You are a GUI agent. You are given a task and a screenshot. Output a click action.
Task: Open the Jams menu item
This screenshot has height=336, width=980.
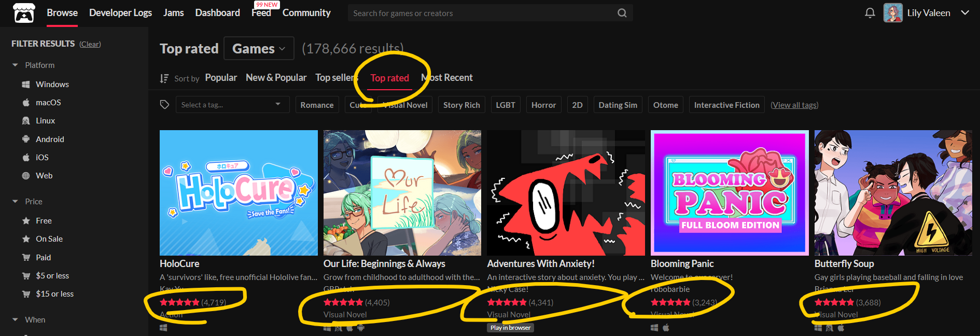coord(173,13)
